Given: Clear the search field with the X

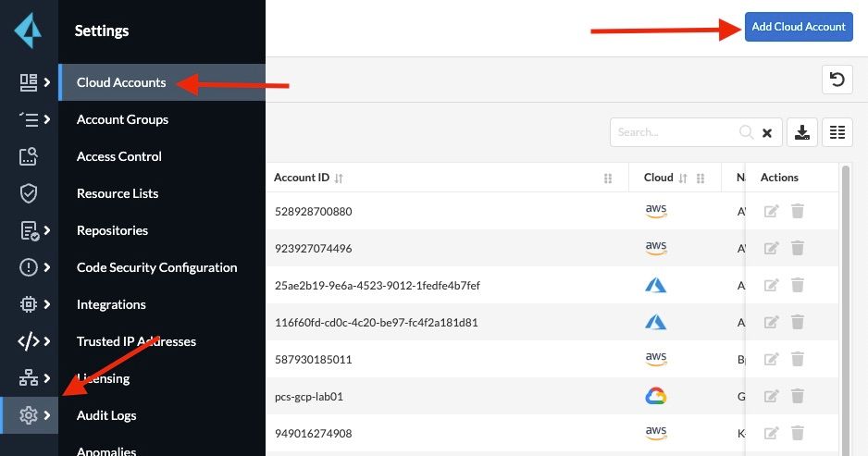Looking at the screenshot, I should pos(766,133).
